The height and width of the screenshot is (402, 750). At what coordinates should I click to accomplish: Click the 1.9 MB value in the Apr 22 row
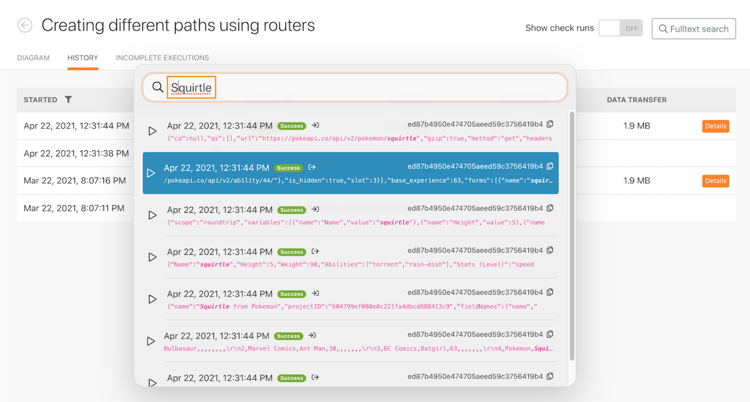coord(637,126)
